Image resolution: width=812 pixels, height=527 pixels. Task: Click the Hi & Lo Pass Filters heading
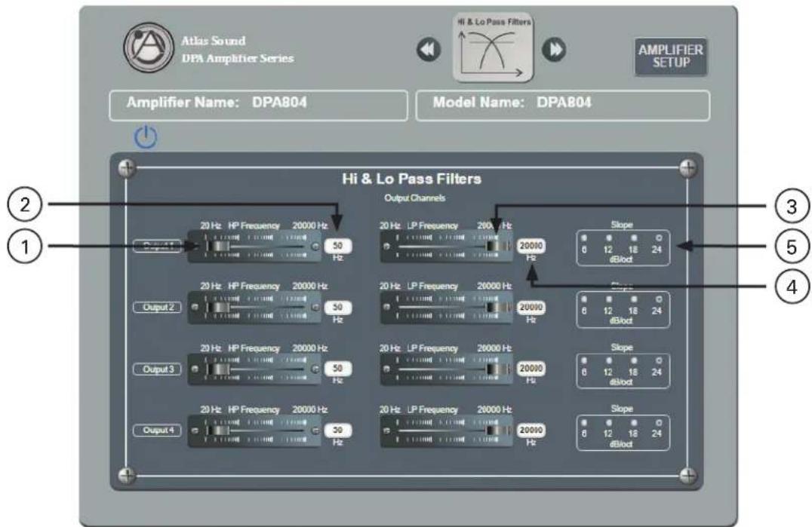click(412, 179)
